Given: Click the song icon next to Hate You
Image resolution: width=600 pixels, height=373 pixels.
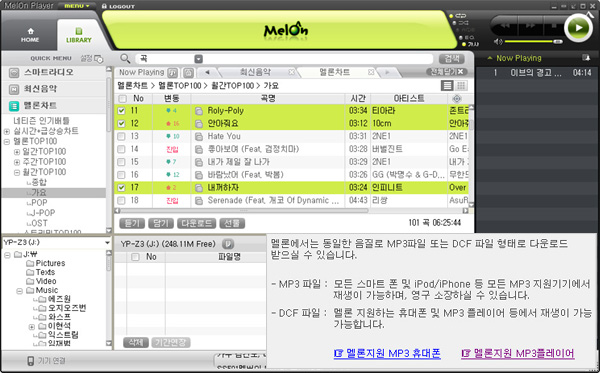Looking at the screenshot, I should 199,137.
